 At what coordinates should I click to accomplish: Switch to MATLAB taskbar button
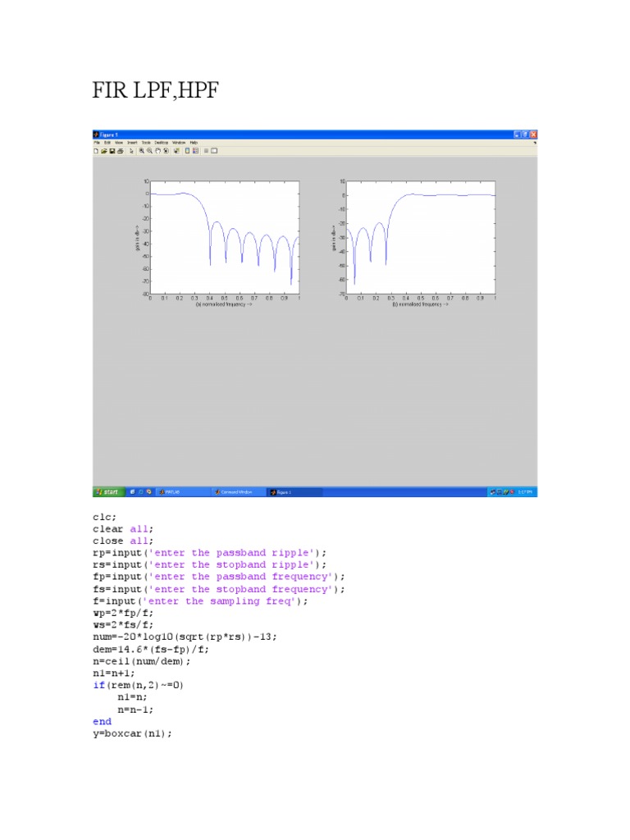coord(182,492)
